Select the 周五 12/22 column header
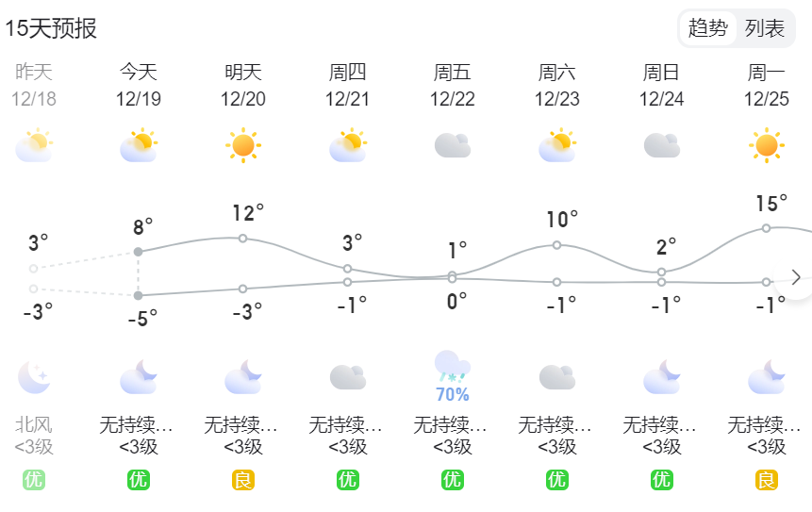The height and width of the screenshot is (512, 812). click(452, 86)
